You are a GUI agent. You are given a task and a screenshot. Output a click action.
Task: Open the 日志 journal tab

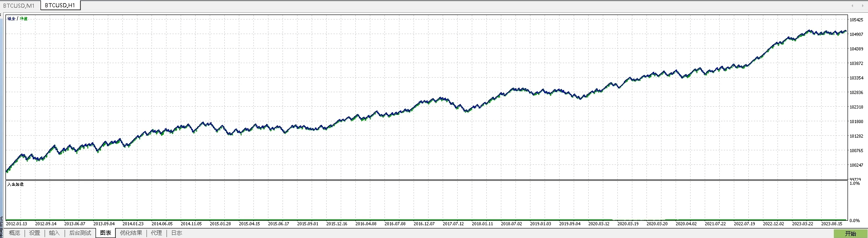click(x=177, y=233)
